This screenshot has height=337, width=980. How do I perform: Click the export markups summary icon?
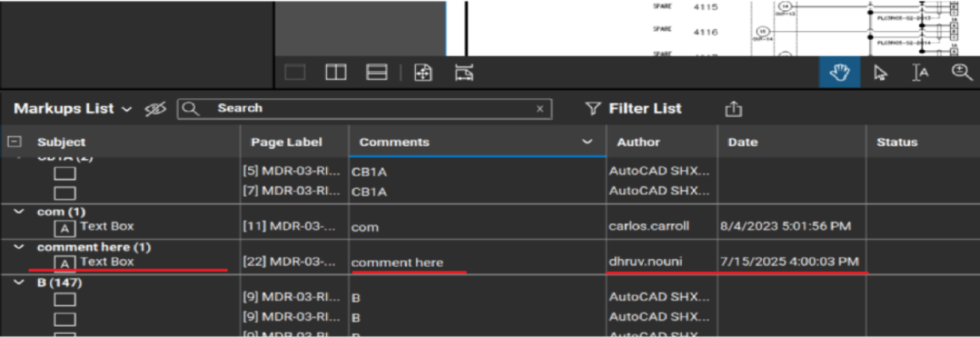pyautogui.click(x=733, y=109)
